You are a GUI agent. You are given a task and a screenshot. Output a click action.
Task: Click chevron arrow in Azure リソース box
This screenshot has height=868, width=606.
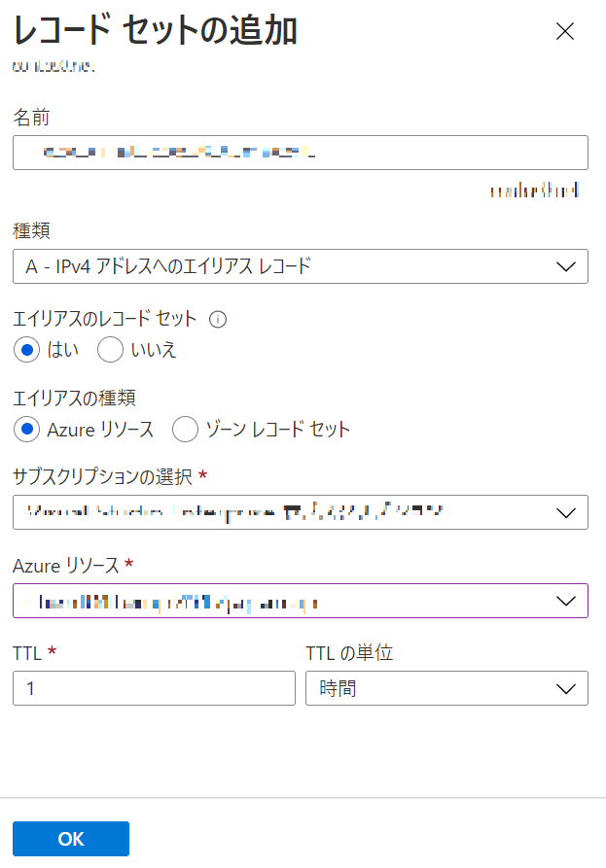click(x=565, y=601)
